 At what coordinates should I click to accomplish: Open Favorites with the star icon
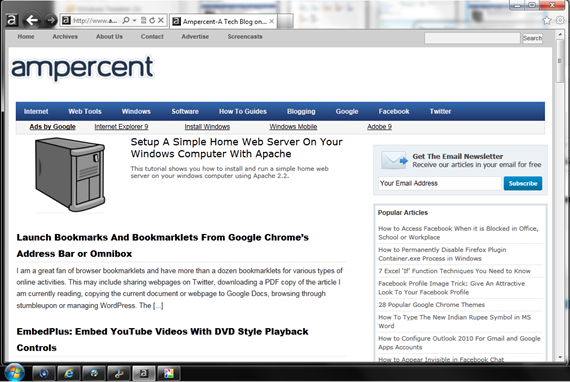546,20
